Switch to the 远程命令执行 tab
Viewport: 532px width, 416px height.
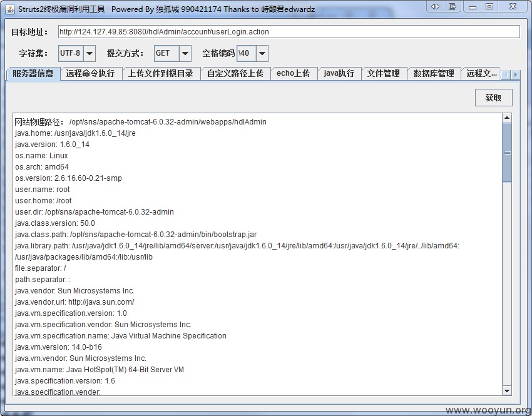[90, 73]
